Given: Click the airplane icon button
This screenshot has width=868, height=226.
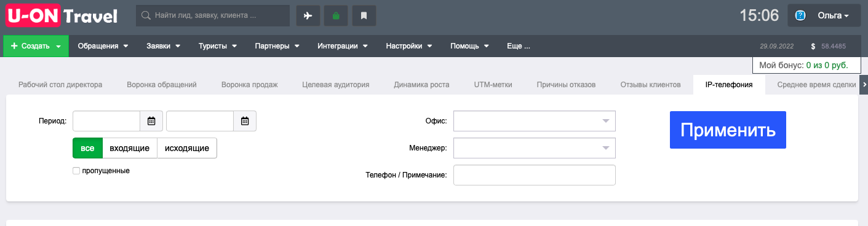Looking at the screenshot, I should click(308, 16).
